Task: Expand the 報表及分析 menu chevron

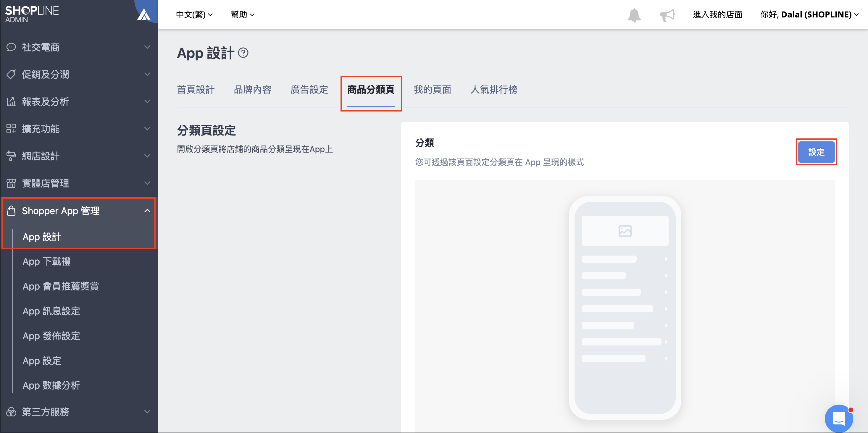Action: point(147,101)
